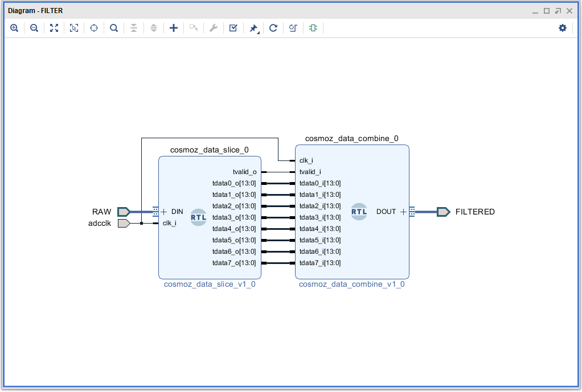Select the tdata2_i[13:0] pin

tap(320, 206)
